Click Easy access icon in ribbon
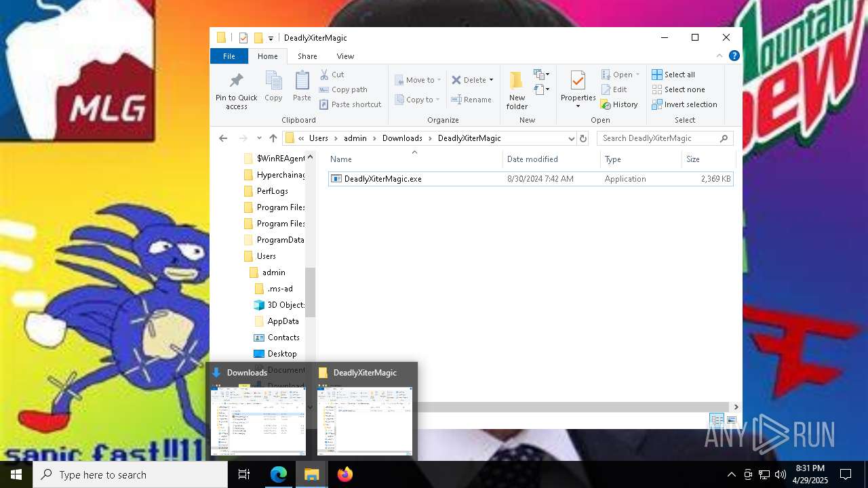 point(541,89)
